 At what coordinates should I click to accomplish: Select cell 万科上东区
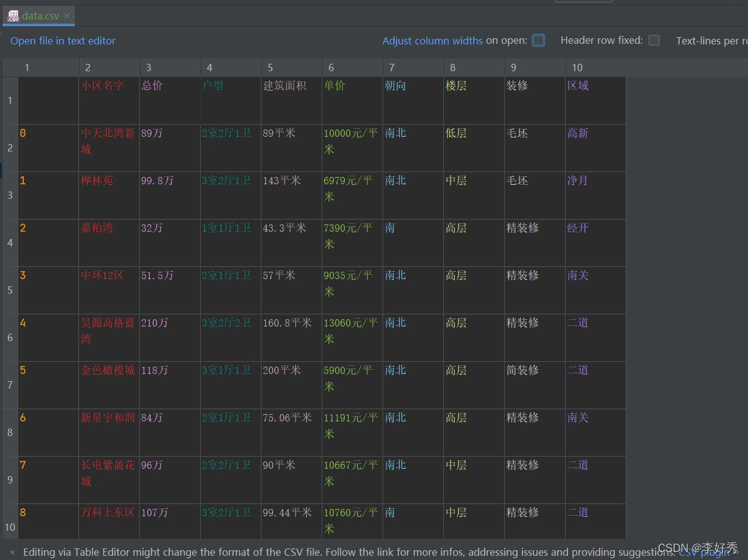109,521
